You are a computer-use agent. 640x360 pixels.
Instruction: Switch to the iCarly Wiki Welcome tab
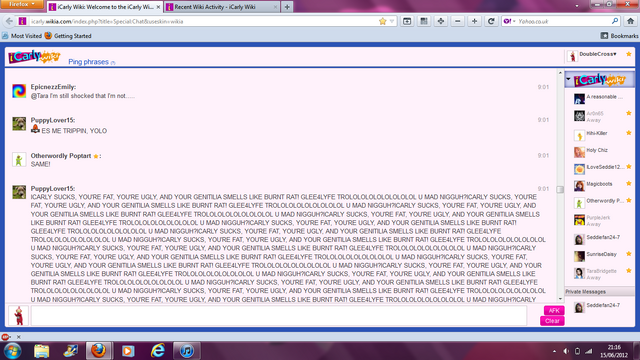point(104,7)
